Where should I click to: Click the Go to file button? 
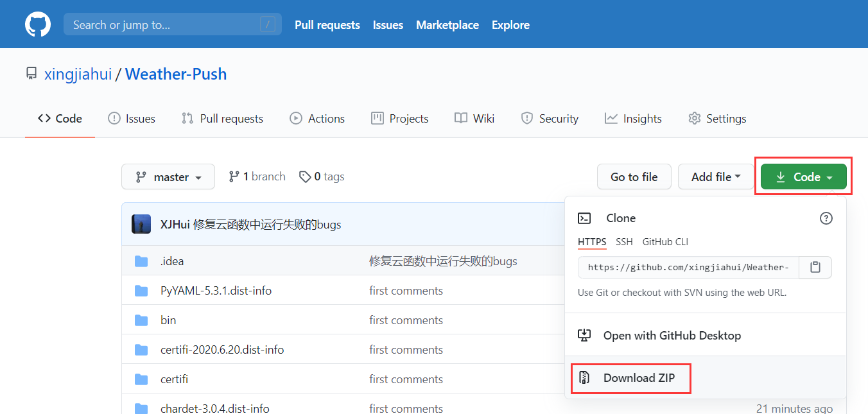pos(634,177)
